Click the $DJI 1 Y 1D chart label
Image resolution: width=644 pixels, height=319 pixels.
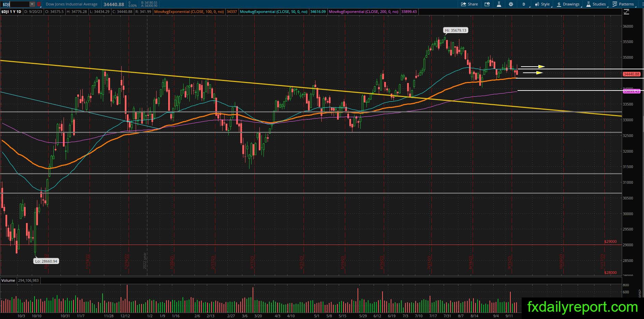point(11,12)
